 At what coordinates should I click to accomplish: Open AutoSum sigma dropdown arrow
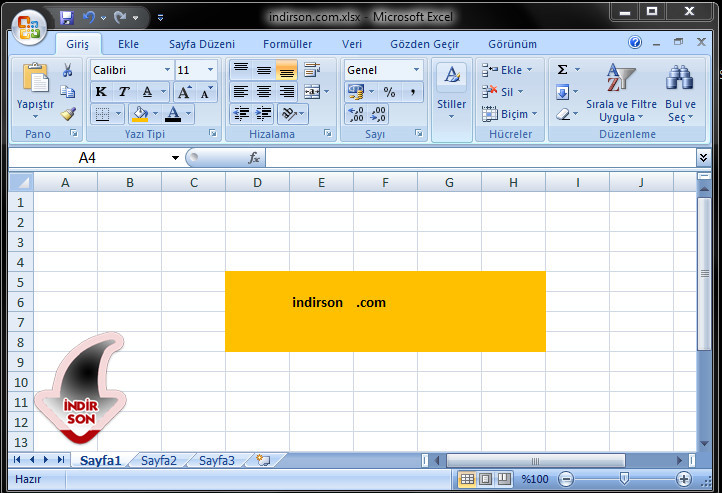click(577, 70)
